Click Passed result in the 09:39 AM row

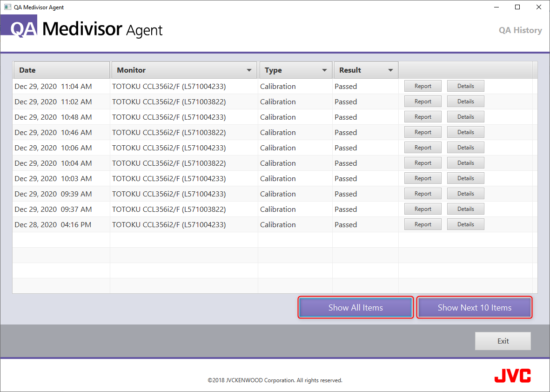tap(346, 194)
